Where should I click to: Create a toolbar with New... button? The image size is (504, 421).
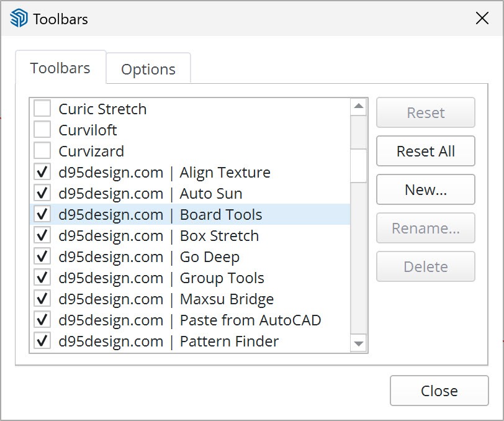tap(425, 190)
